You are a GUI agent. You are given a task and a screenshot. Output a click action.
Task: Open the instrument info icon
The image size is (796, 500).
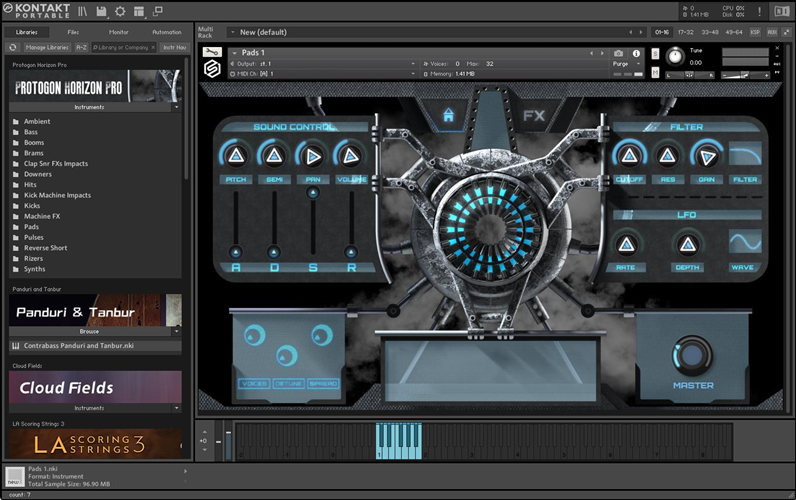pyautogui.click(x=637, y=53)
